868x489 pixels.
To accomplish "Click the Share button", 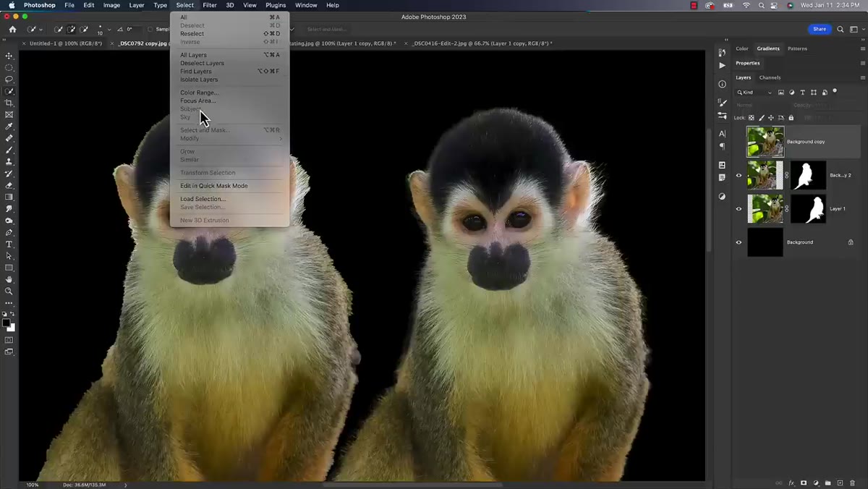I will click(820, 30).
